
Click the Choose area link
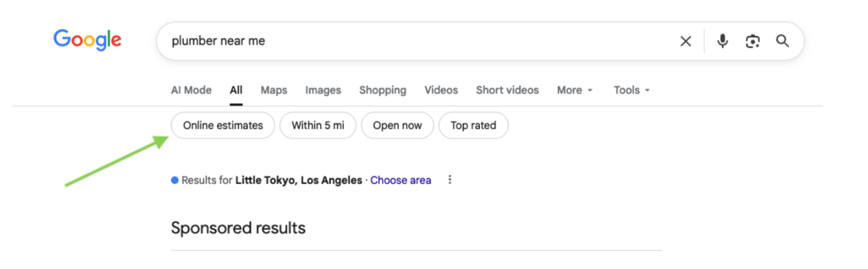[400, 180]
